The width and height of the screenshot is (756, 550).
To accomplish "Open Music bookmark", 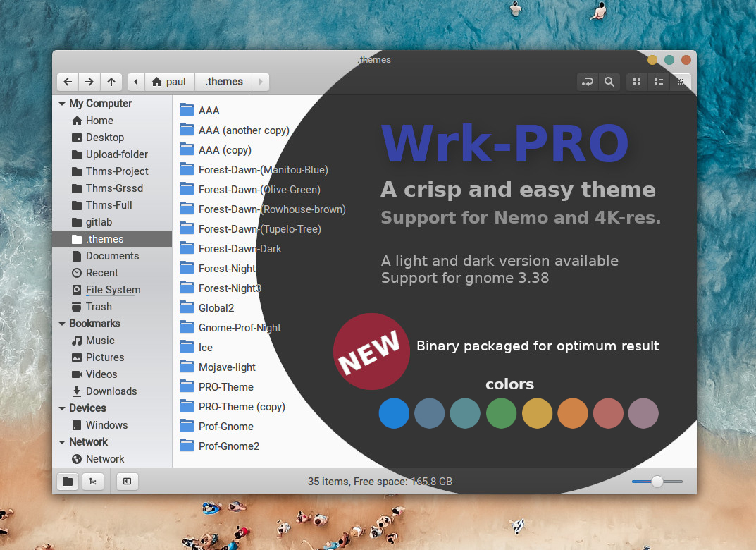I will click(112, 341).
